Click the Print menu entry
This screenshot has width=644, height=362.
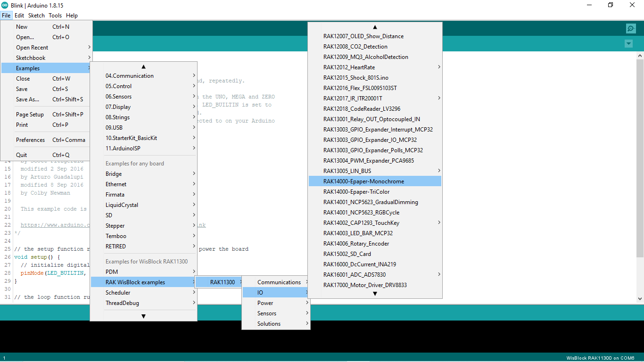coord(46,125)
